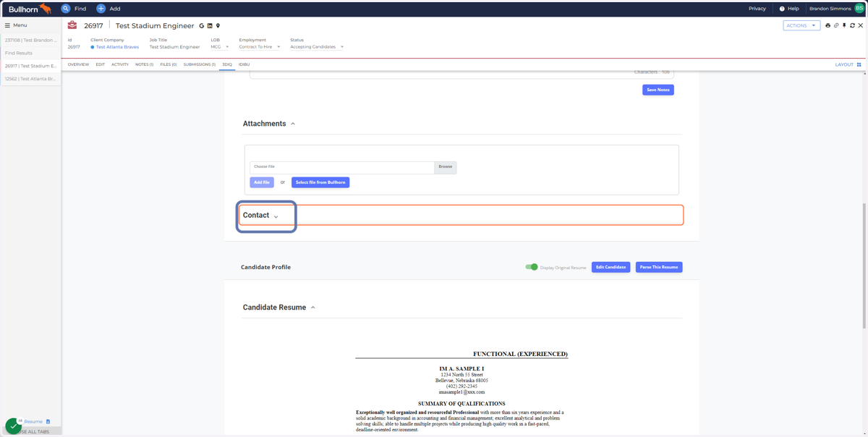The width and height of the screenshot is (868, 437).
Task: Open the LinkedIn icon beside job title
Action: pyautogui.click(x=210, y=26)
